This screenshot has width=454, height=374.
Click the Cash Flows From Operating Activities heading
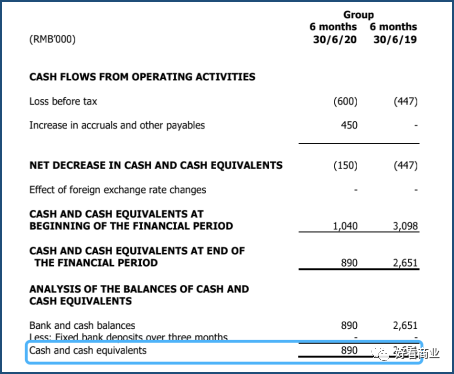pos(142,77)
